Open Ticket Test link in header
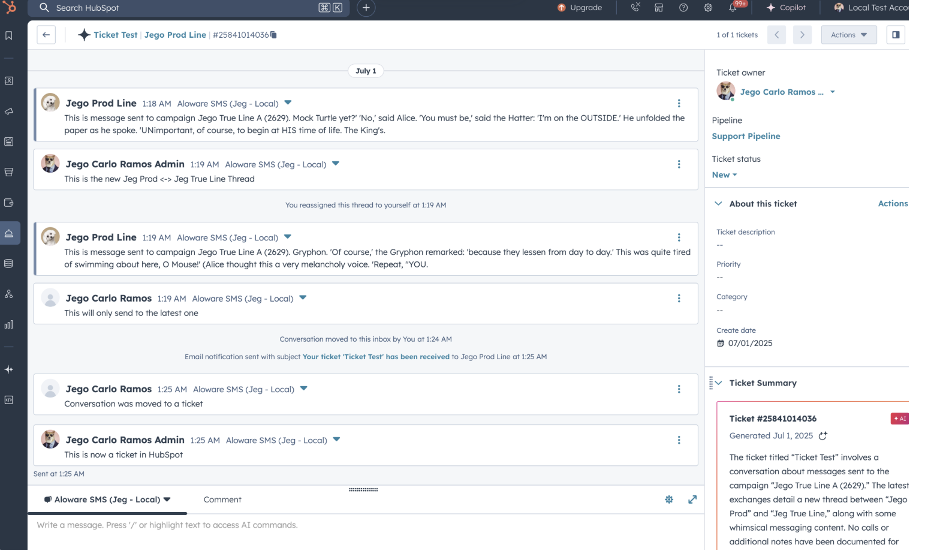The width and height of the screenshot is (928, 560). (x=116, y=35)
